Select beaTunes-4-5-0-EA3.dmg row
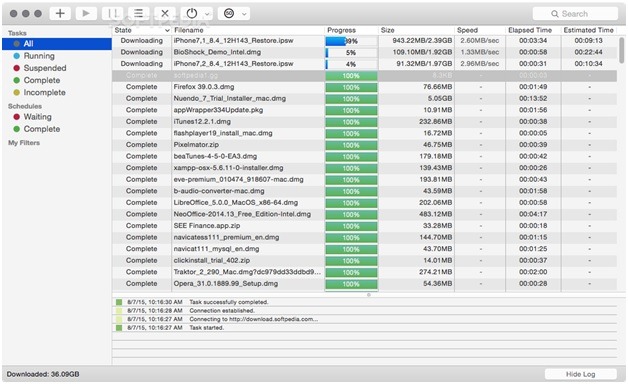This screenshot has width=628, height=384. (x=364, y=157)
